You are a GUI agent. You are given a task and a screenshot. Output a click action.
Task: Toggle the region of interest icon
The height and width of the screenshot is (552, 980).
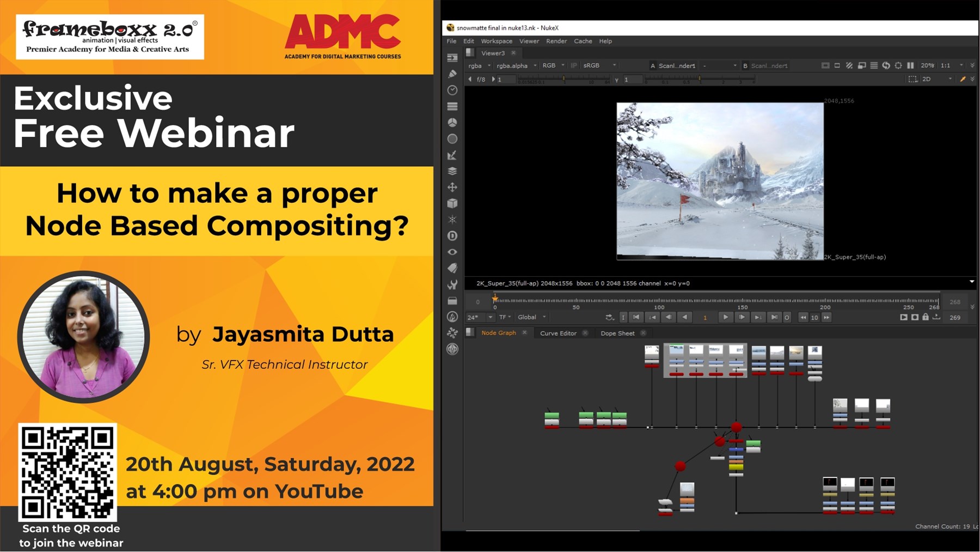[912, 79]
